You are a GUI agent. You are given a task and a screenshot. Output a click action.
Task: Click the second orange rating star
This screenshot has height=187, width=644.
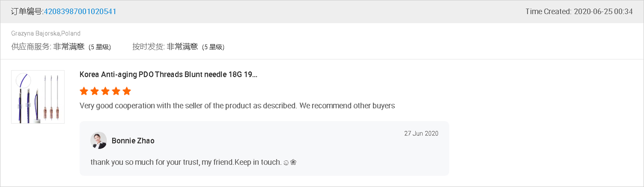(x=94, y=91)
